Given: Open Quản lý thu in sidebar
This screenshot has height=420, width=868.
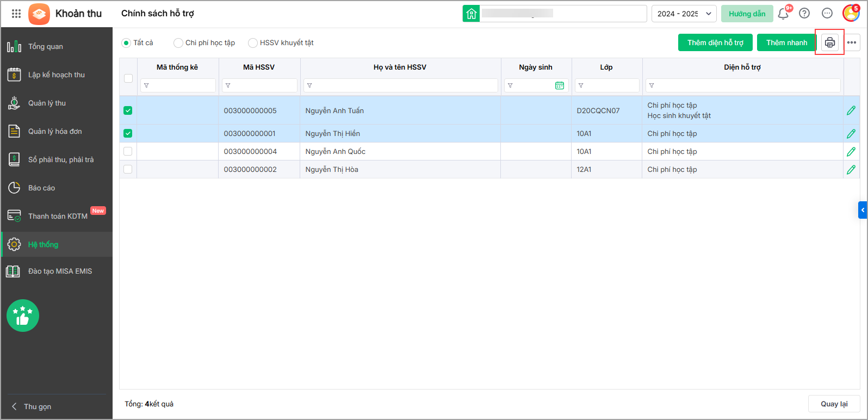Looking at the screenshot, I should [x=47, y=103].
